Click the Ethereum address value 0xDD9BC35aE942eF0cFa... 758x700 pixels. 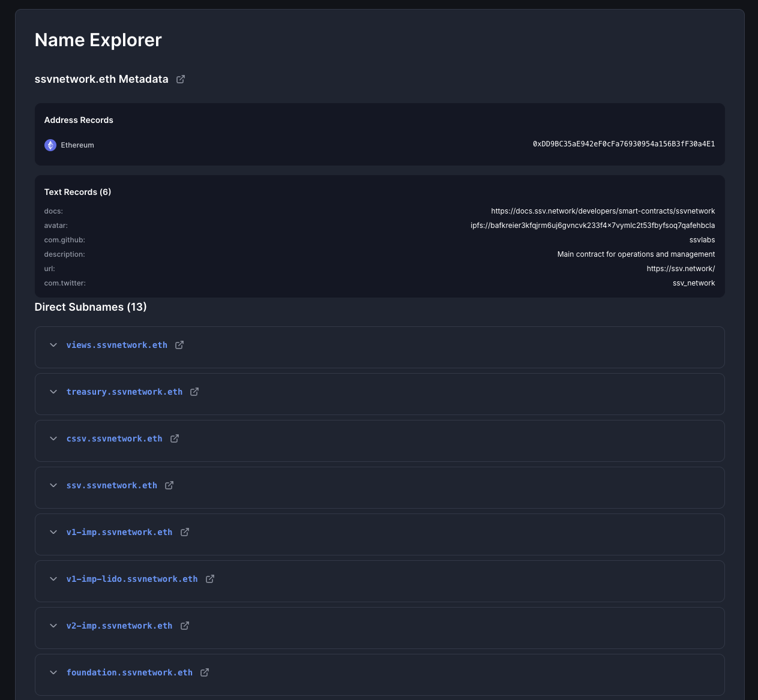coord(624,144)
